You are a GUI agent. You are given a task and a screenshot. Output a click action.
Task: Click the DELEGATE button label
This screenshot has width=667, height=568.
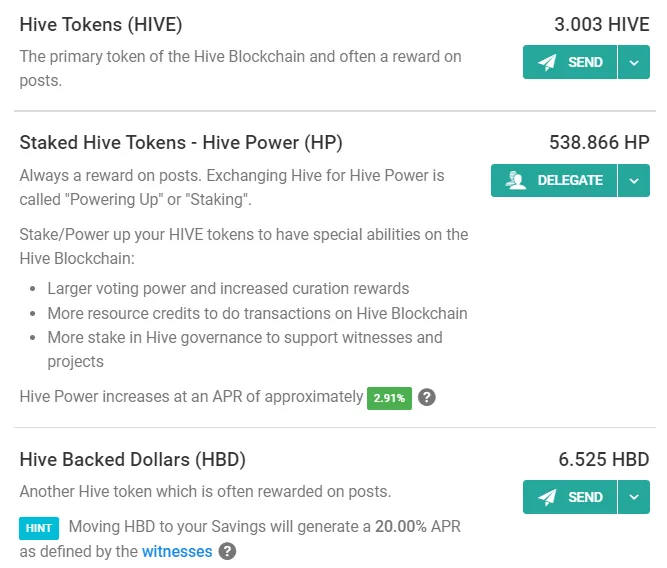pos(570,180)
